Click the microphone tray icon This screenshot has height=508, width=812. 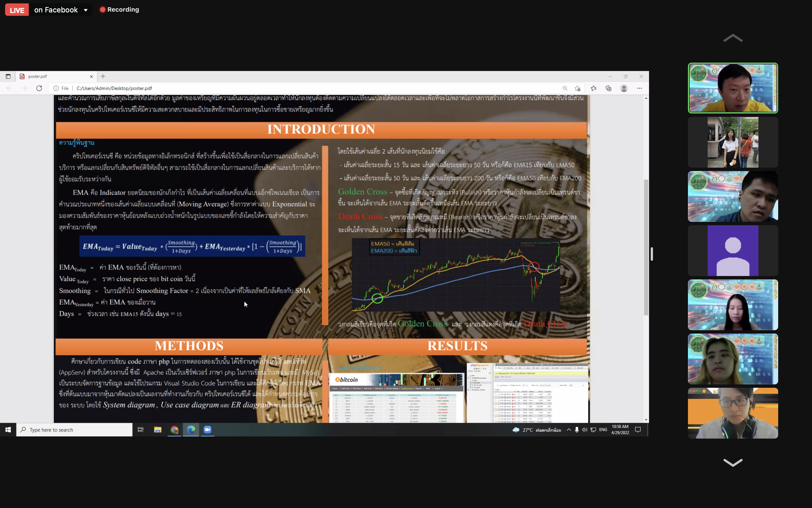[577, 430]
